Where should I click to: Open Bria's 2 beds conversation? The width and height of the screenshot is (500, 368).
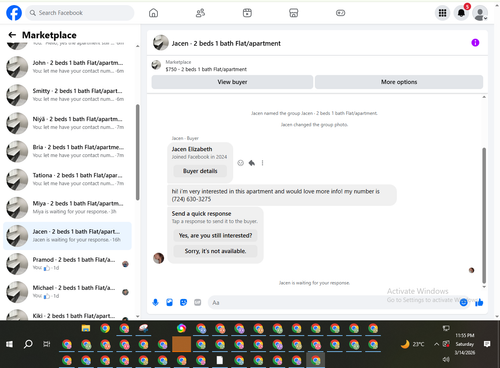coord(68,151)
